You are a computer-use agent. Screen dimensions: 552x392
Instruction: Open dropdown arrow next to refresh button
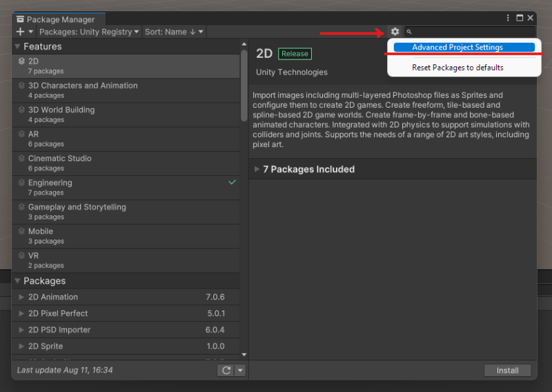point(239,371)
